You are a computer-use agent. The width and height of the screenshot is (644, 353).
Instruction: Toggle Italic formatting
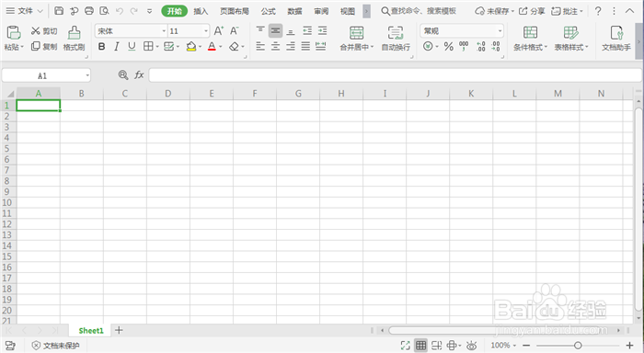(x=117, y=46)
